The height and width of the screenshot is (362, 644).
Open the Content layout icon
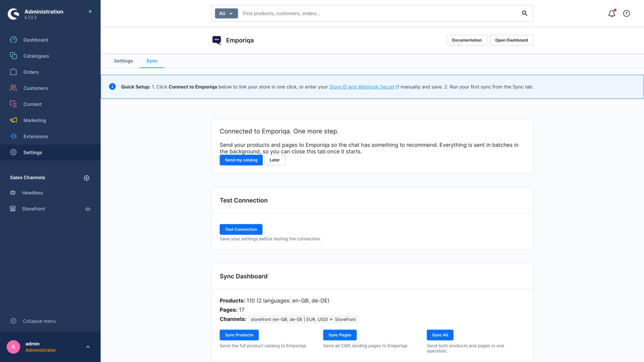tap(13, 104)
